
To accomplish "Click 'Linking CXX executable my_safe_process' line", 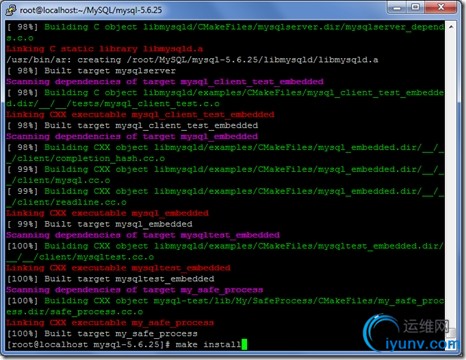I will click(110, 323).
